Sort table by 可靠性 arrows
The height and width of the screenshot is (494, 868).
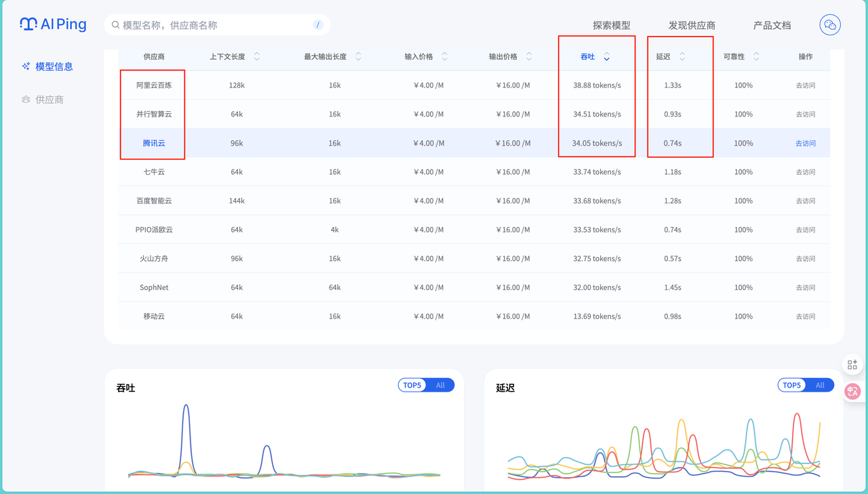[756, 57]
